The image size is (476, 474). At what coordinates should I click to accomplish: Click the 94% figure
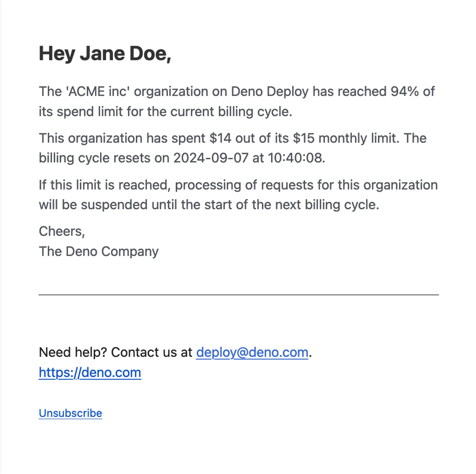405,92
